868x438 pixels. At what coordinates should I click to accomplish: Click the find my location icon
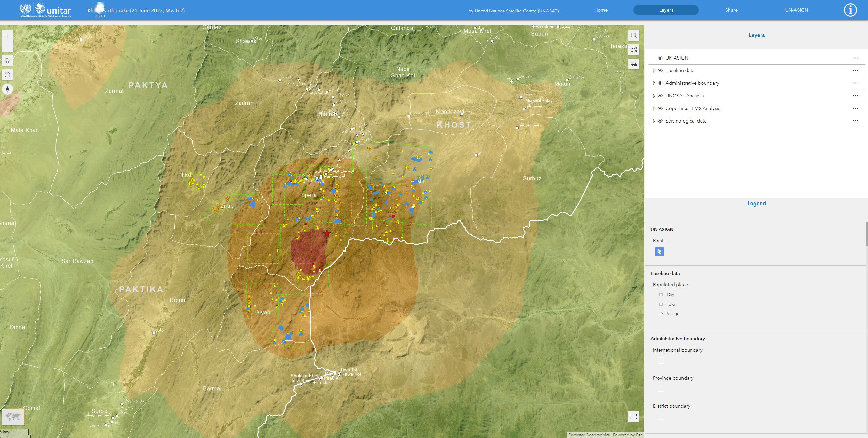pyautogui.click(x=7, y=75)
